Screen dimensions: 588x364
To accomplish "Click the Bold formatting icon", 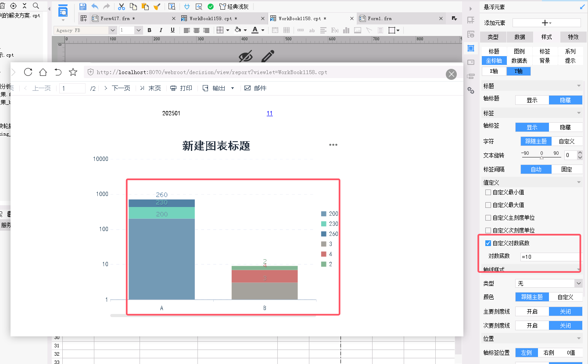I will (149, 30).
